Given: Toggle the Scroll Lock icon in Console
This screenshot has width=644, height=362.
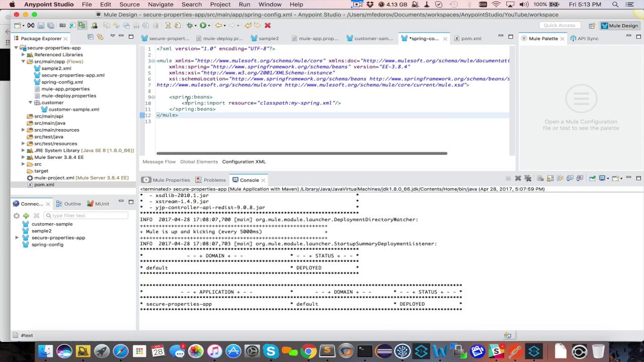Looking at the screenshot, I should click(550, 178).
